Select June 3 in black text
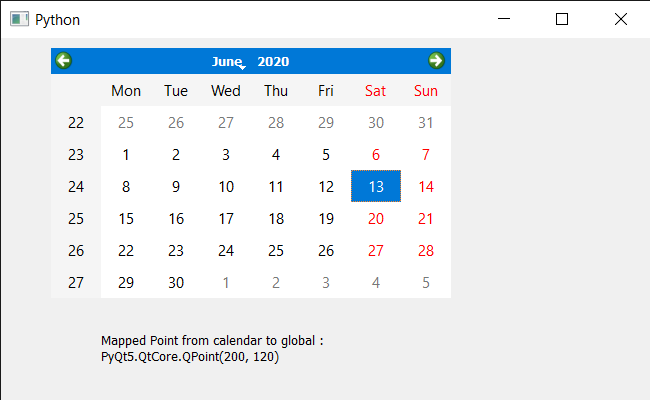This screenshot has height=400, width=650. point(226,154)
